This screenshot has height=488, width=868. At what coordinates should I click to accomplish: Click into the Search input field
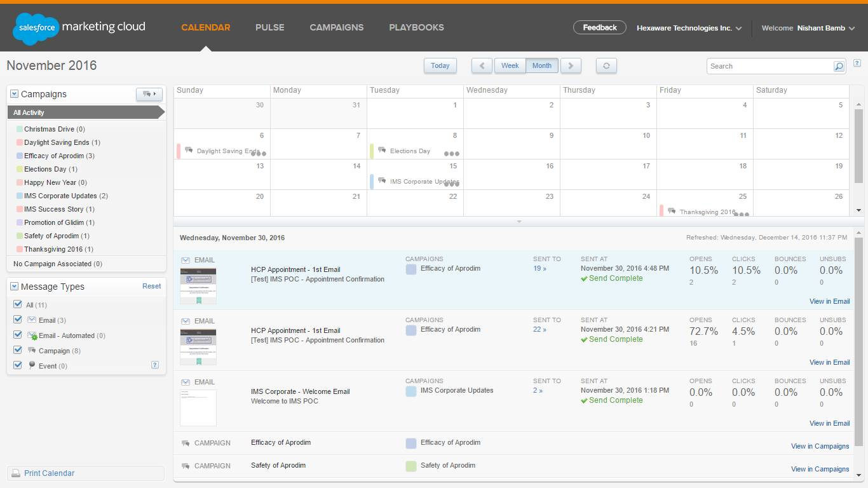pyautogui.click(x=769, y=66)
